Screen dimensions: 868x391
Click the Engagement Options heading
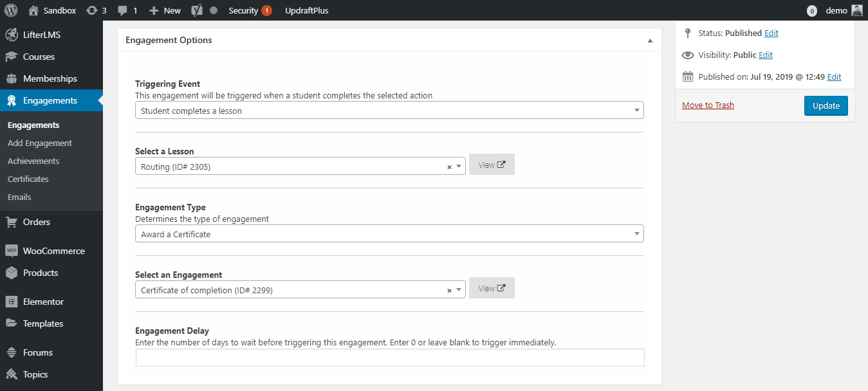tap(169, 40)
